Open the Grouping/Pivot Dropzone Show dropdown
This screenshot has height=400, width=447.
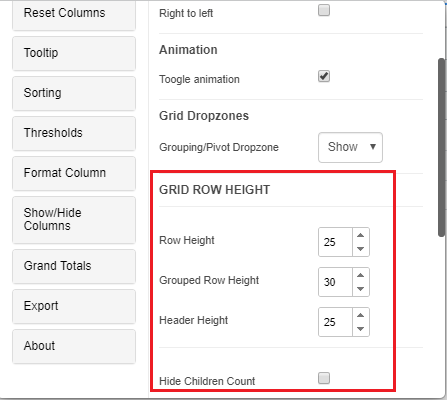(350, 147)
